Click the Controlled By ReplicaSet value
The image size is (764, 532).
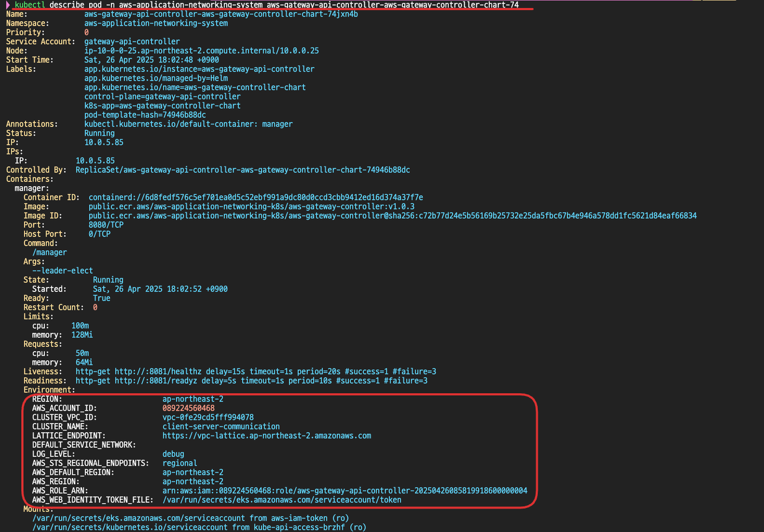click(x=243, y=170)
